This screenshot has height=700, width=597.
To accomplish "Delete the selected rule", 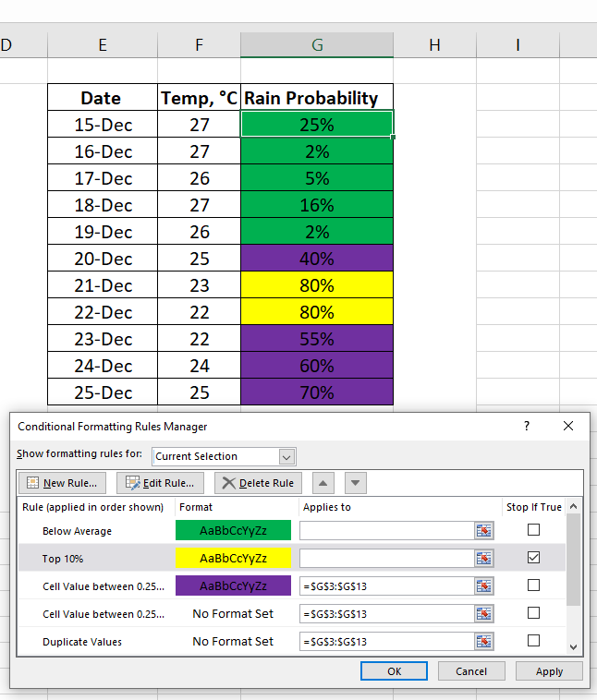I will (x=258, y=483).
